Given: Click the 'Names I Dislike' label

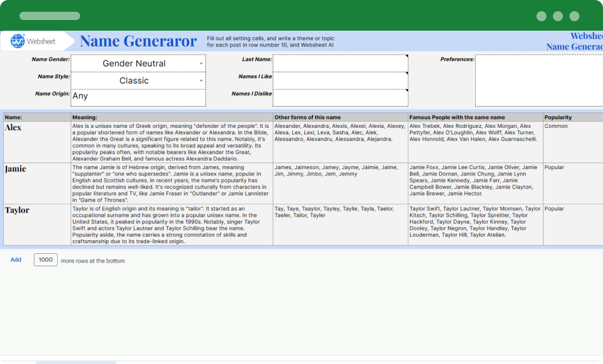Looking at the screenshot, I should pos(252,94).
